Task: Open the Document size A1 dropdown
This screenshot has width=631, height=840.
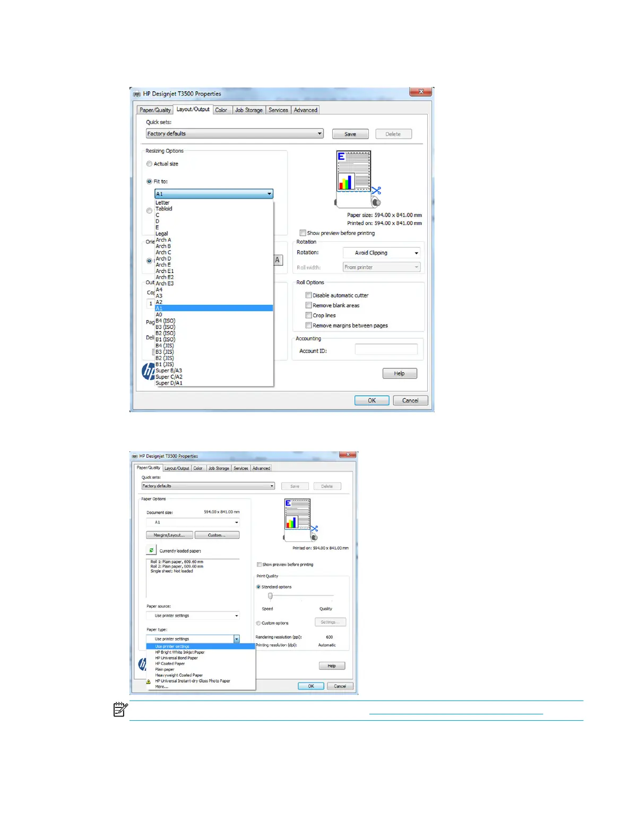Action: point(193,522)
